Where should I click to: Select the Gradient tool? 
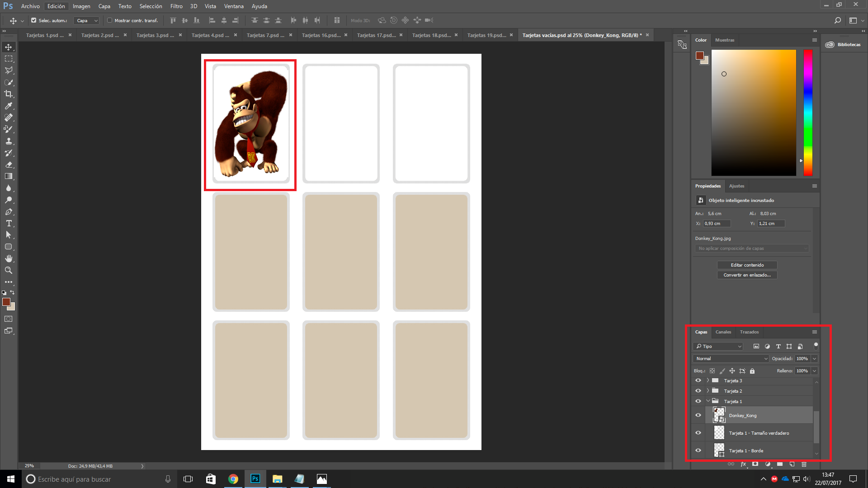9,176
